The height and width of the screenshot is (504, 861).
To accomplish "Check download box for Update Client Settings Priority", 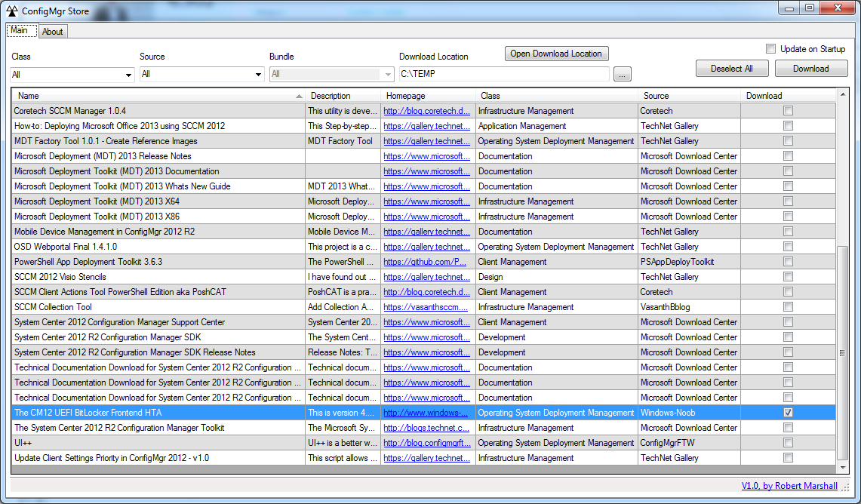I will pos(788,458).
